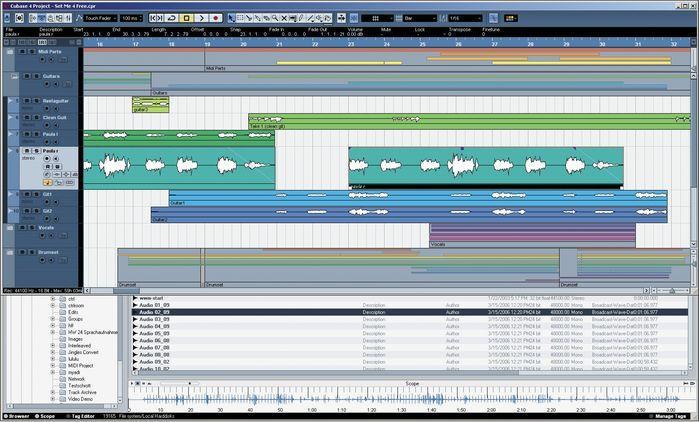The height and width of the screenshot is (422, 699).
Task: Select the Range Selection tool
Action: click(x=240, y=18)
